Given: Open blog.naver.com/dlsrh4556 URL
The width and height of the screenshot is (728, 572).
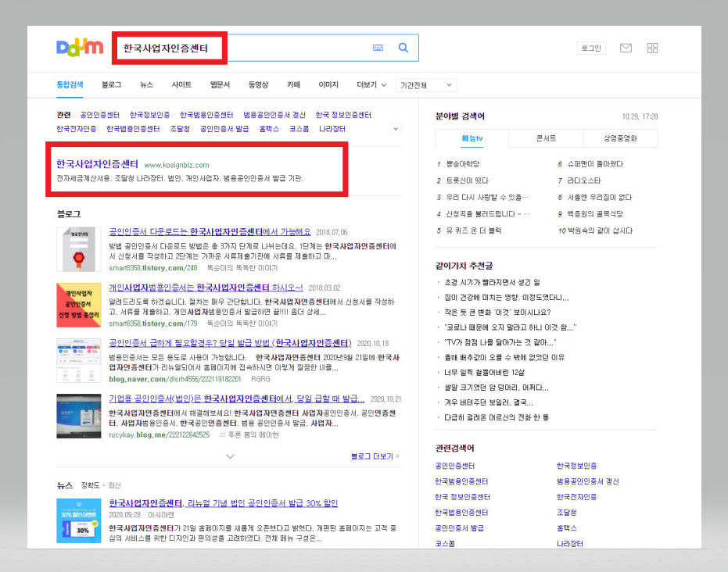Looking at the screenshot, I should [x=175, y=379].
